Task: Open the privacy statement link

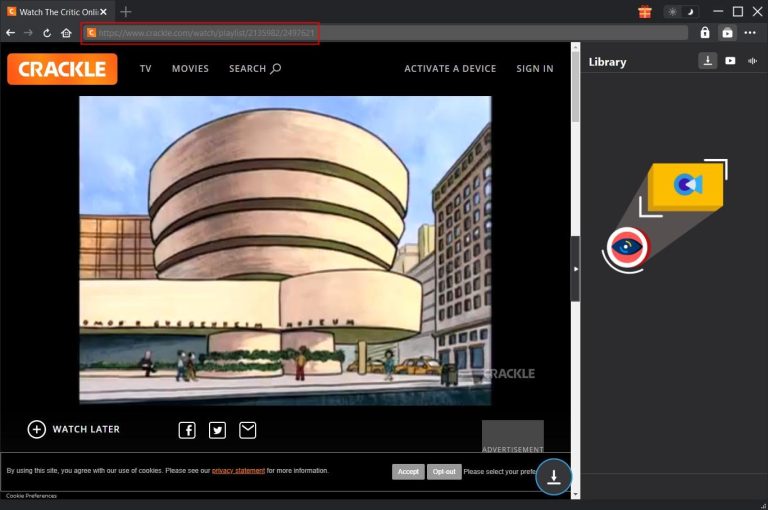Action: coord(238,471)
